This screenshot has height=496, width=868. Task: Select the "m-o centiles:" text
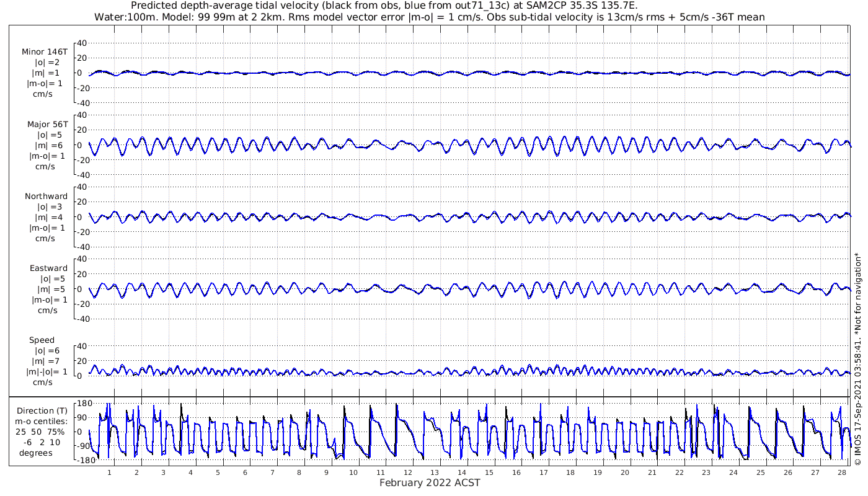[x=42, y=422]
